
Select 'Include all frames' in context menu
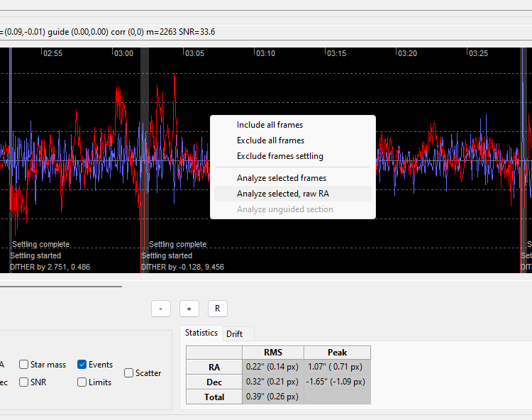293,125
